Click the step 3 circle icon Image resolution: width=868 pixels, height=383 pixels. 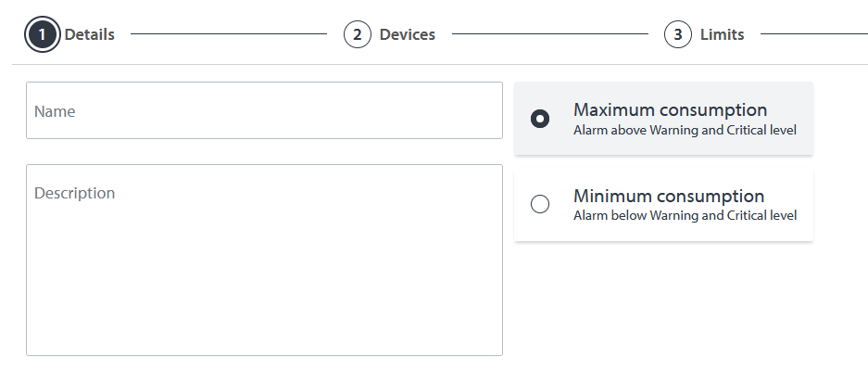678,35
